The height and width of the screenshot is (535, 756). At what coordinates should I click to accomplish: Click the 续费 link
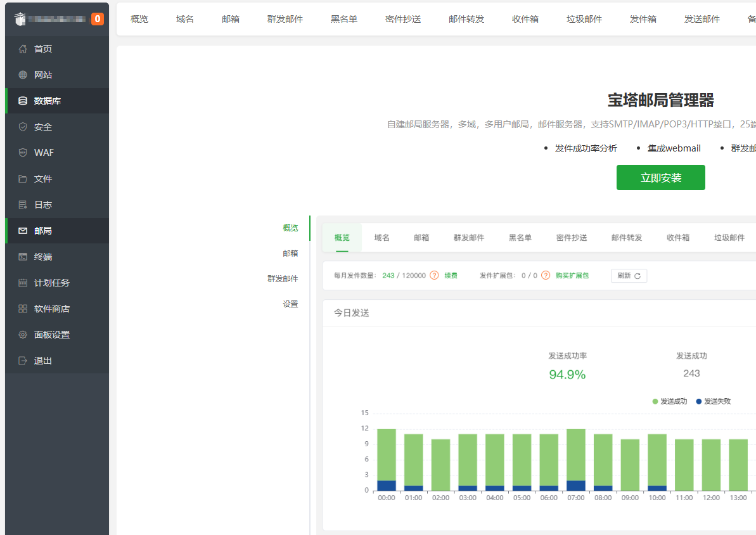[451, 276]
